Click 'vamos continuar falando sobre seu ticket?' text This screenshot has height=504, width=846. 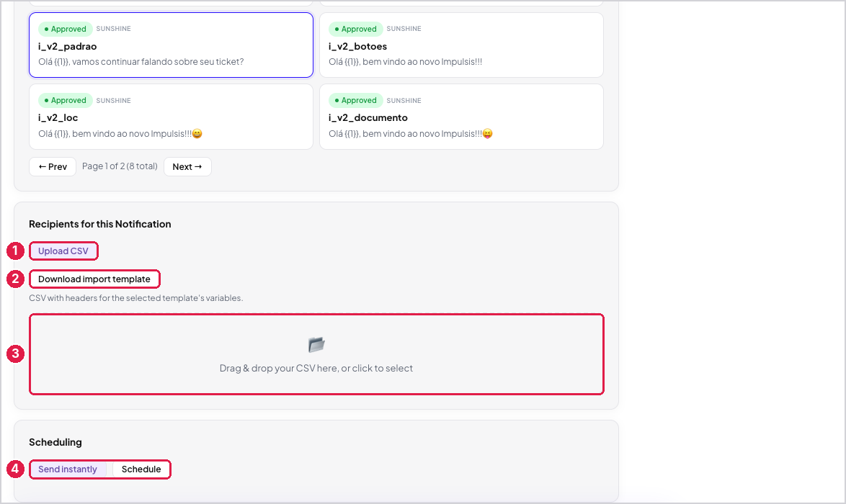coord(158,62)
